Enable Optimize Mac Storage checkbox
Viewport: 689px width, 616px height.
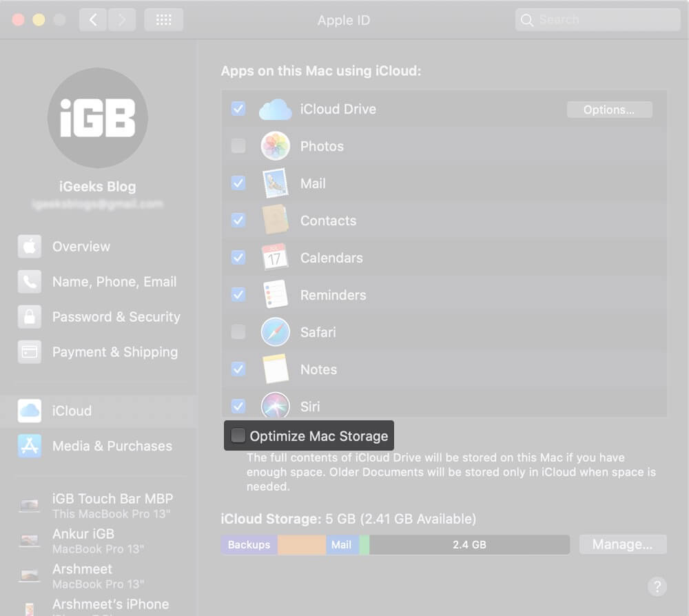[x=238, y=435]
